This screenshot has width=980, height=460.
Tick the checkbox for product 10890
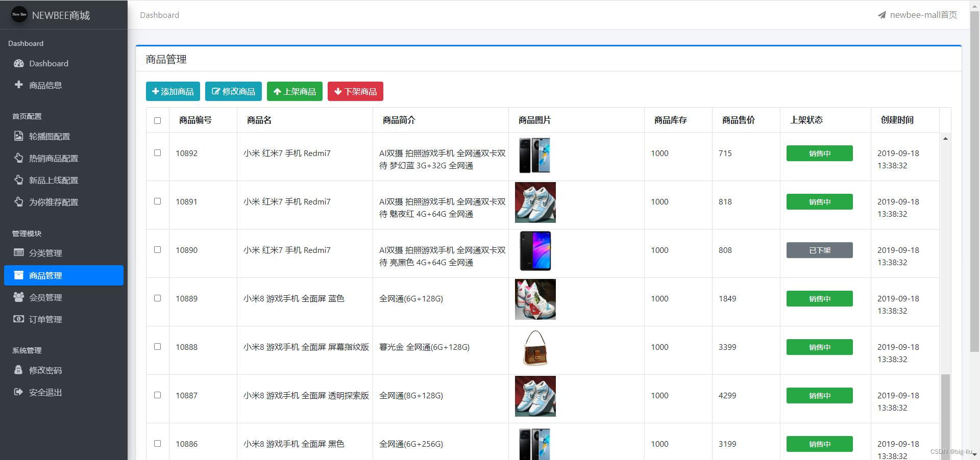coord(157,250)
